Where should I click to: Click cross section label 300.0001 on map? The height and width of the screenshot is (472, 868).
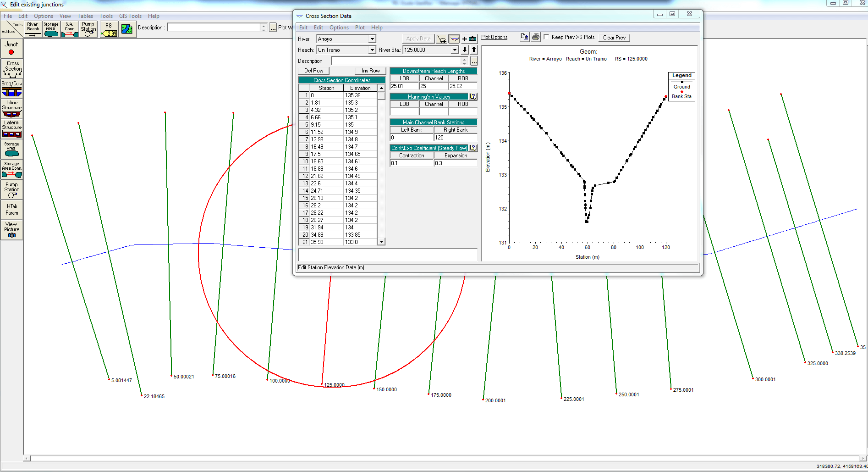[x=765, y=379]
